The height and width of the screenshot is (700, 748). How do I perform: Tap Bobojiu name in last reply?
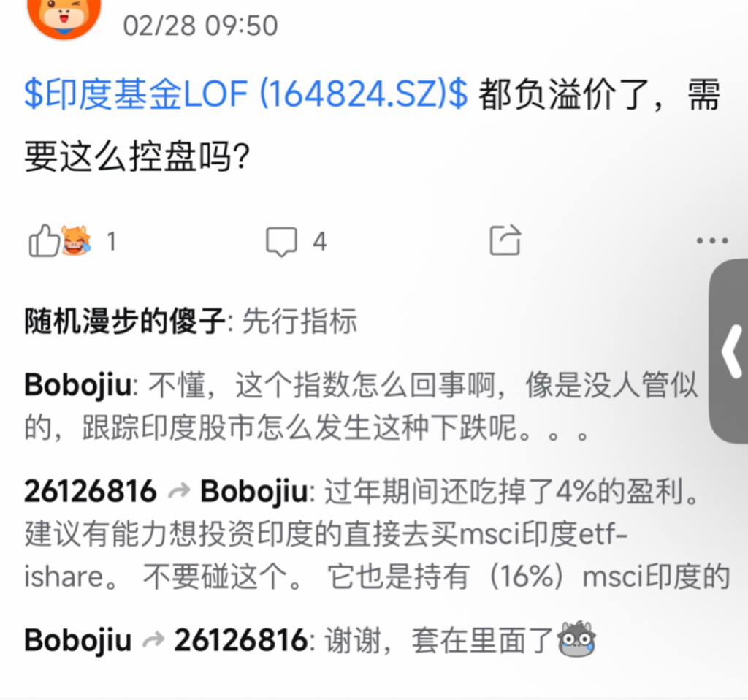click(77, 640)
